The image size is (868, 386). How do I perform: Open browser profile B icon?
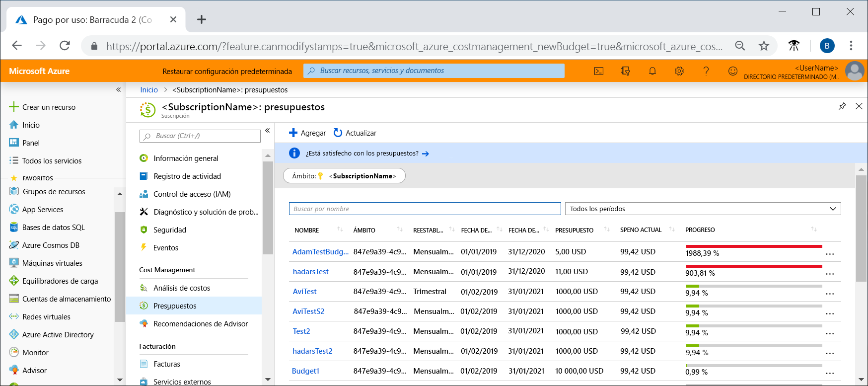click(x=827, y=46)
